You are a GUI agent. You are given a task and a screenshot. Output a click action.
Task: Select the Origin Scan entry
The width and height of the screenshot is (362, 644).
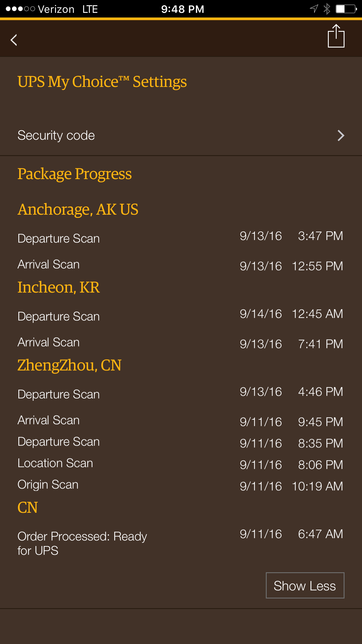pyautogui.click(x=181, y=485)
